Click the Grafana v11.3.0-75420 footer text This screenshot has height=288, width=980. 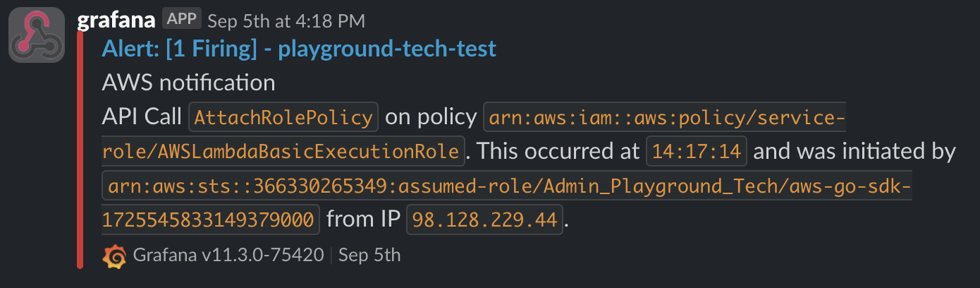click(x=228, y=255)
